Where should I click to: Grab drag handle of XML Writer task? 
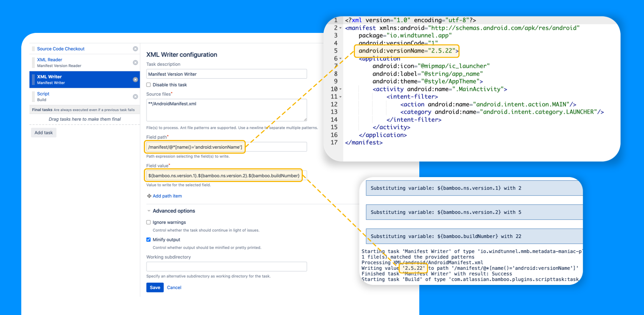33,79
